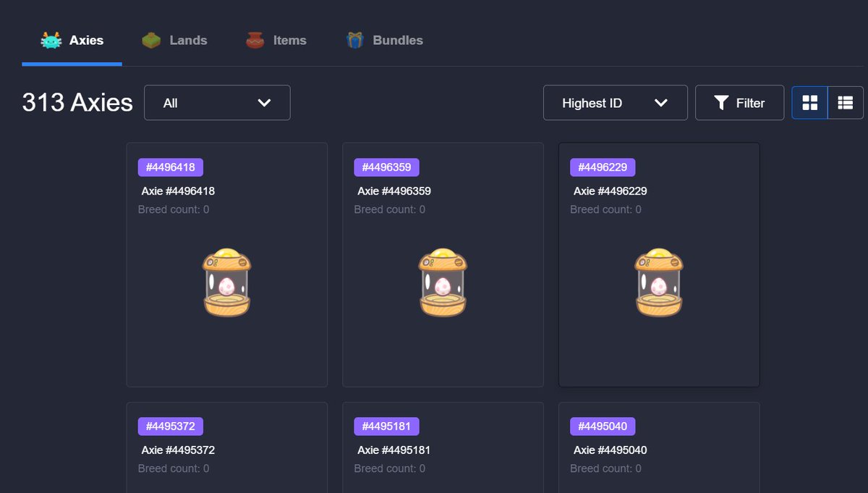Image resolution: width=868 pixels, height=493 pixels.
Task: Switch to list view
Action: 846,103
